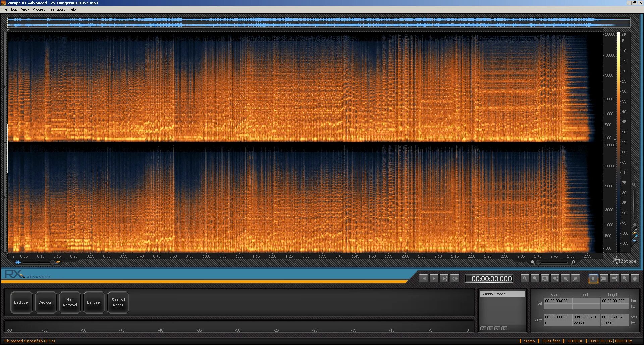This screenshot has height=346, width=644.
Task: Choose the time-frequency rectangle selection tool
Action: [604, 279]
